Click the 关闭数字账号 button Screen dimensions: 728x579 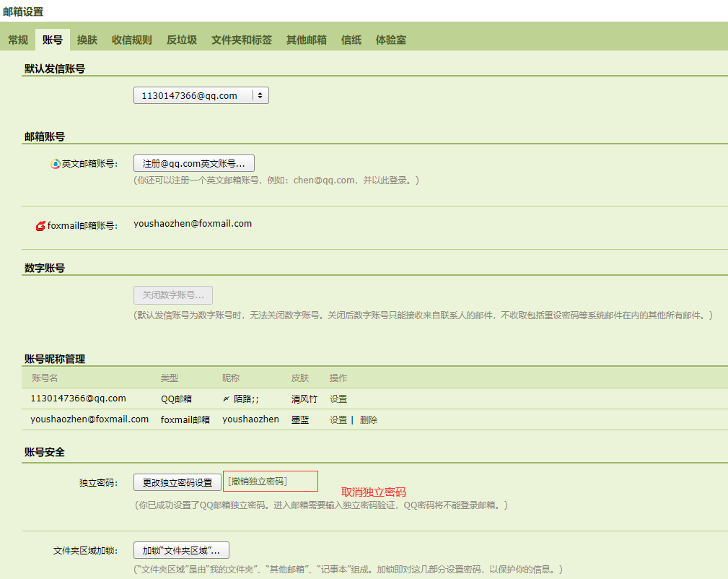pyautogui.click(x=173, y=295)
